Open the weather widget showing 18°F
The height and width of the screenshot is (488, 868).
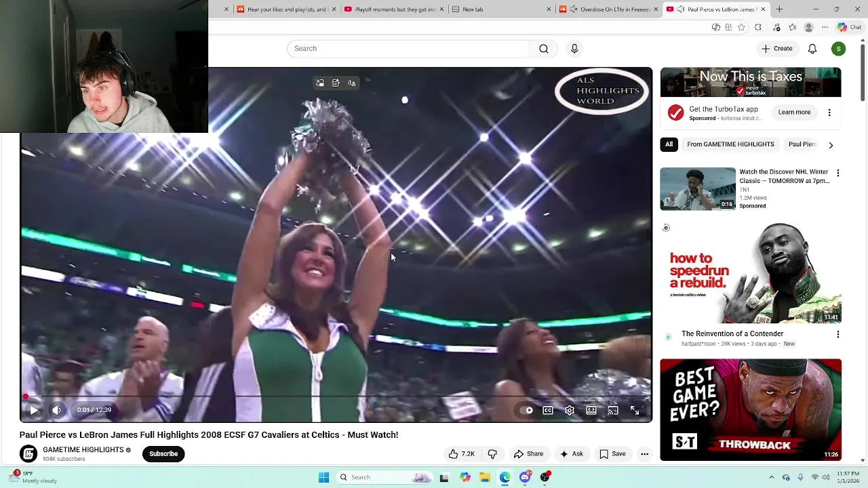tap(34, 477)
